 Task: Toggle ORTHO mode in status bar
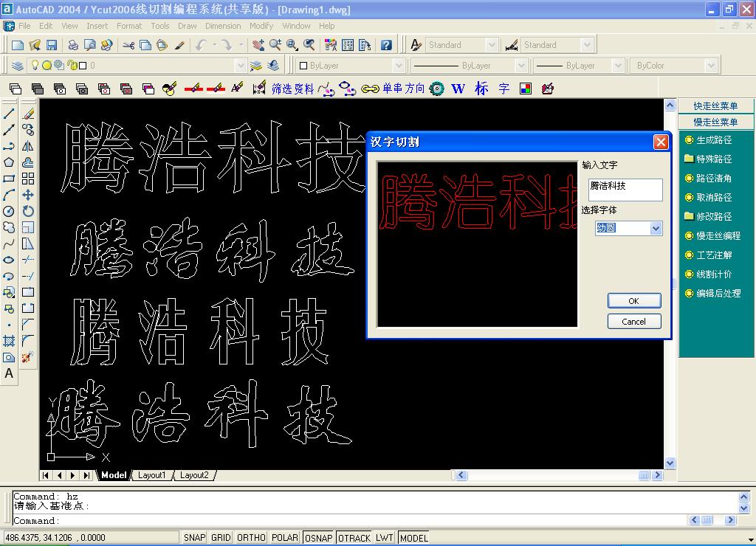tap(251, 538)
